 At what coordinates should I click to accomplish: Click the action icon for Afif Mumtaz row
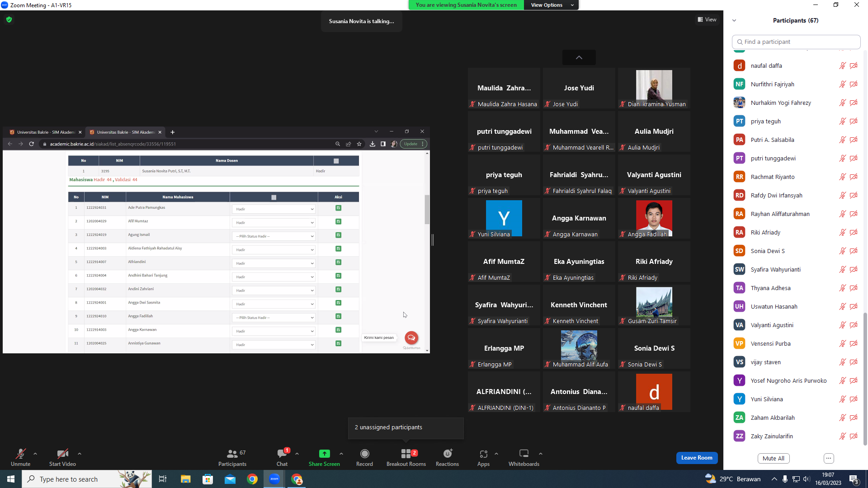coord(339,221)
